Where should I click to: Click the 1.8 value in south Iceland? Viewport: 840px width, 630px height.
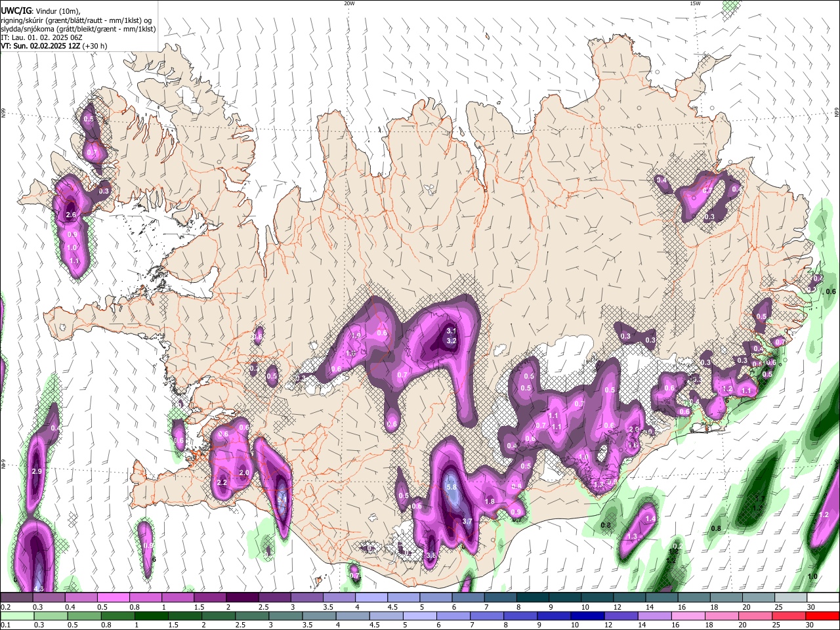tap(490, 501)
